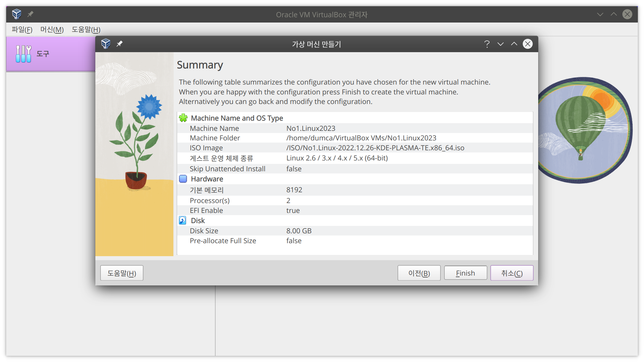644x362 pixels.
Task: Click the 기본 메모리 value 8192
Action: 294,189
